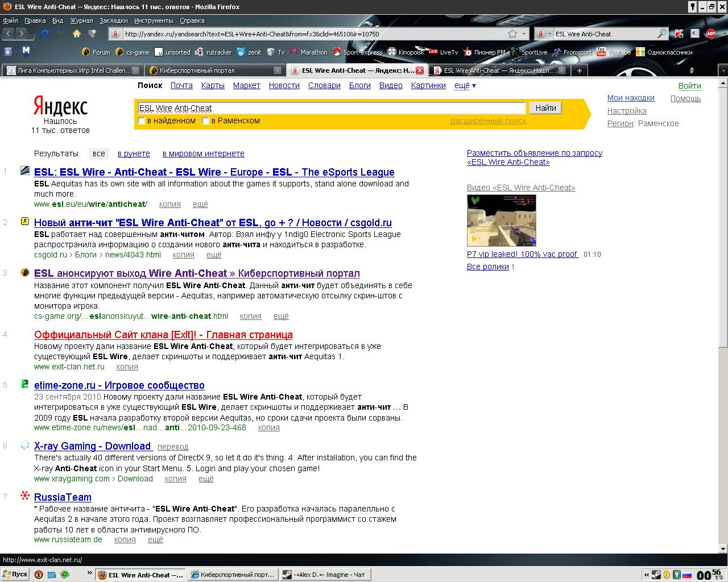
Task: Click the Yandex logo
Action: click(x=60, y=106)
